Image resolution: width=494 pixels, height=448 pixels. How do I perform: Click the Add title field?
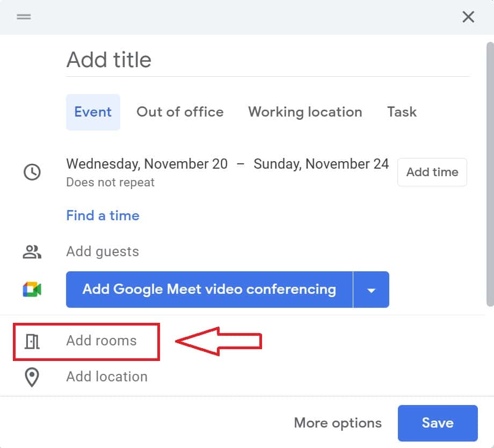click(x=161, y=59)
